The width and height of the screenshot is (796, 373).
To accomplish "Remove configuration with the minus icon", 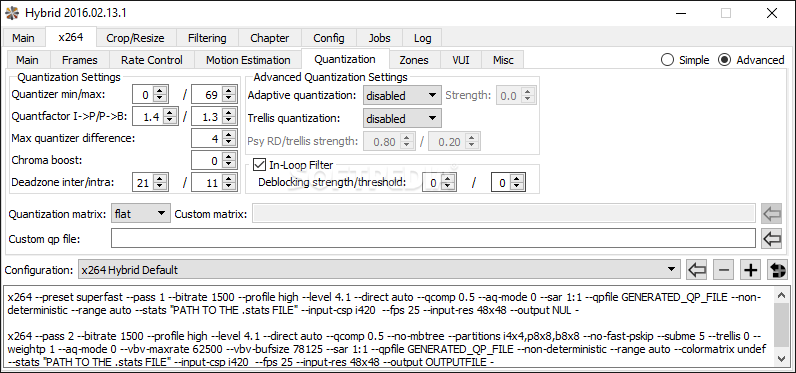I will pos(723,270).
